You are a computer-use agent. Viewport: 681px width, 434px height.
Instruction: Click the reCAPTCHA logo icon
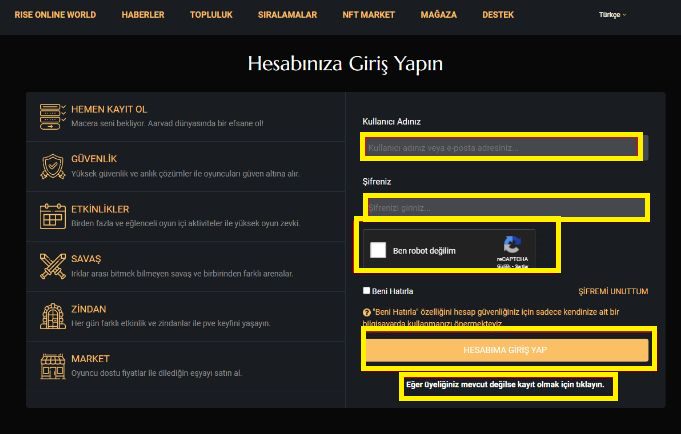pos(512,245)
